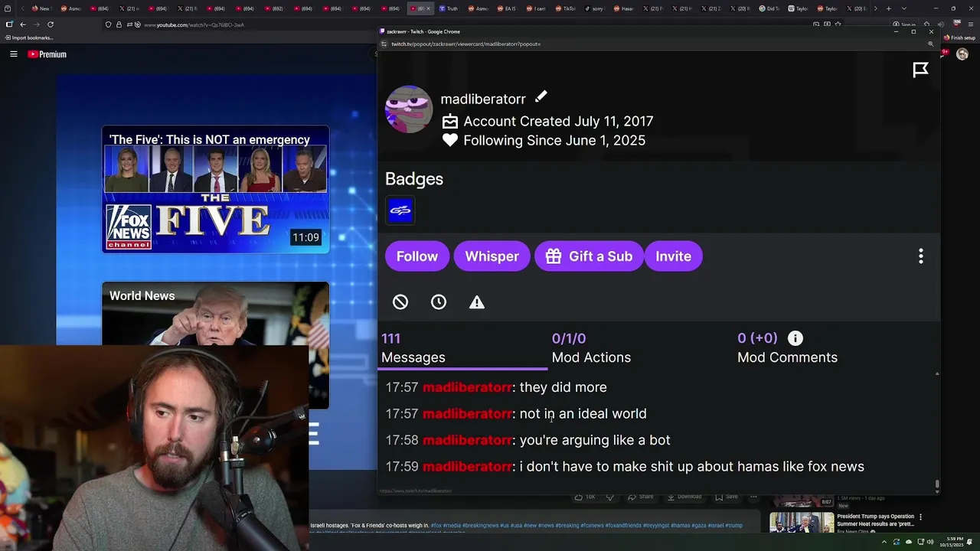Image resolution: width=980 pixels, height=551 pixels.
Task: Click the message about hamas and fox news
Action: pos(692,467)
